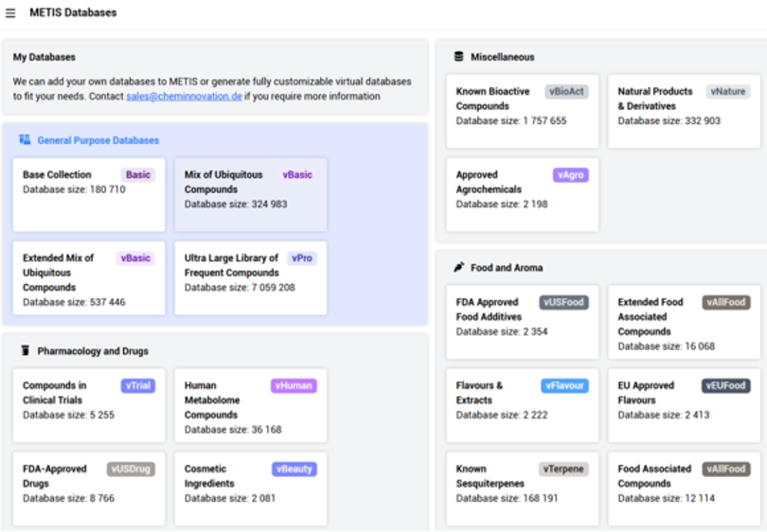Click the vBioAct tag badge

pyautogui.click(x=566, y=92)
